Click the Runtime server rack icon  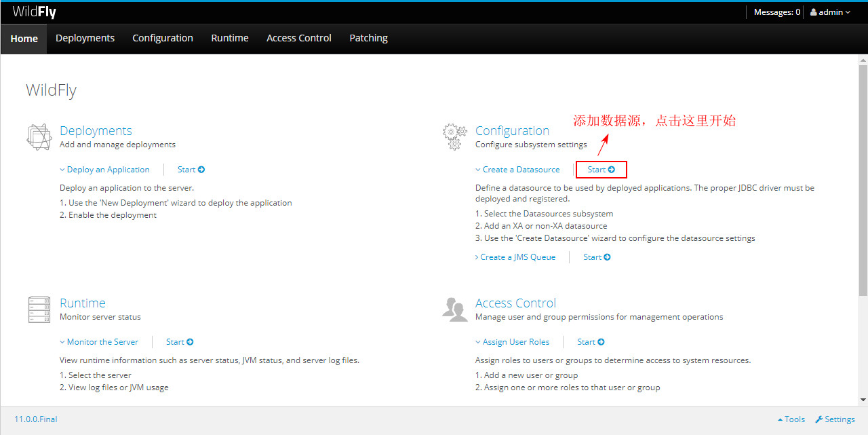[x=39, y=309]
